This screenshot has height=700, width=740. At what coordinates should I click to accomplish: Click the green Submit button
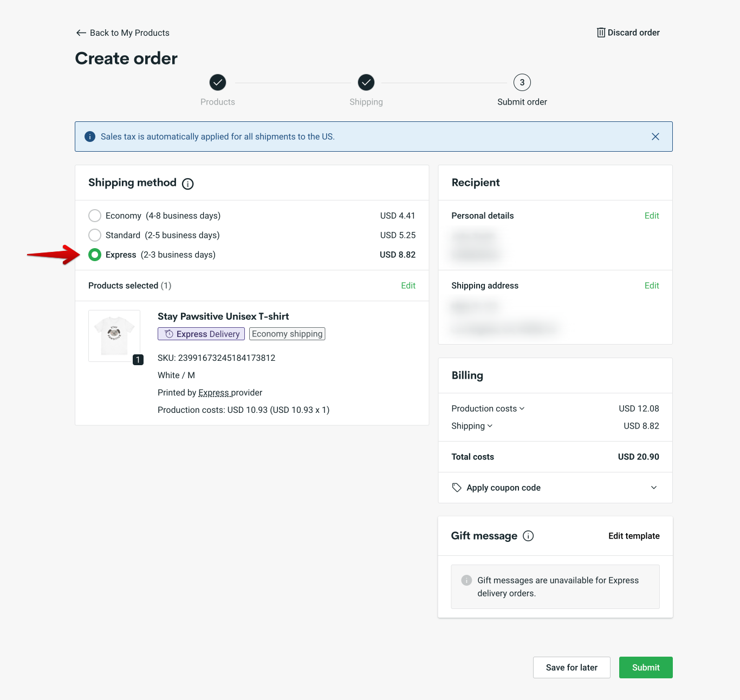[x=646, y=667]
